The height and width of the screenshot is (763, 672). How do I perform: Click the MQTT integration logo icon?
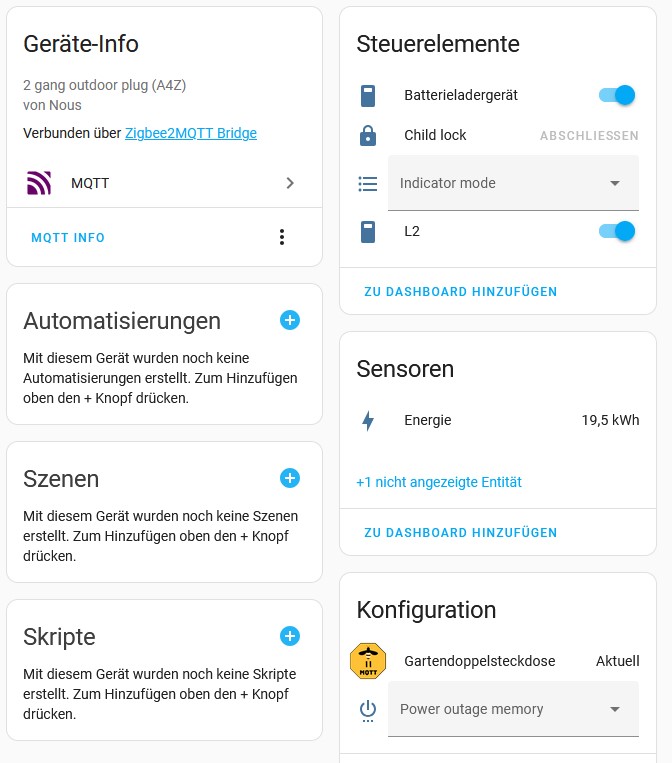tap(38, 183)
